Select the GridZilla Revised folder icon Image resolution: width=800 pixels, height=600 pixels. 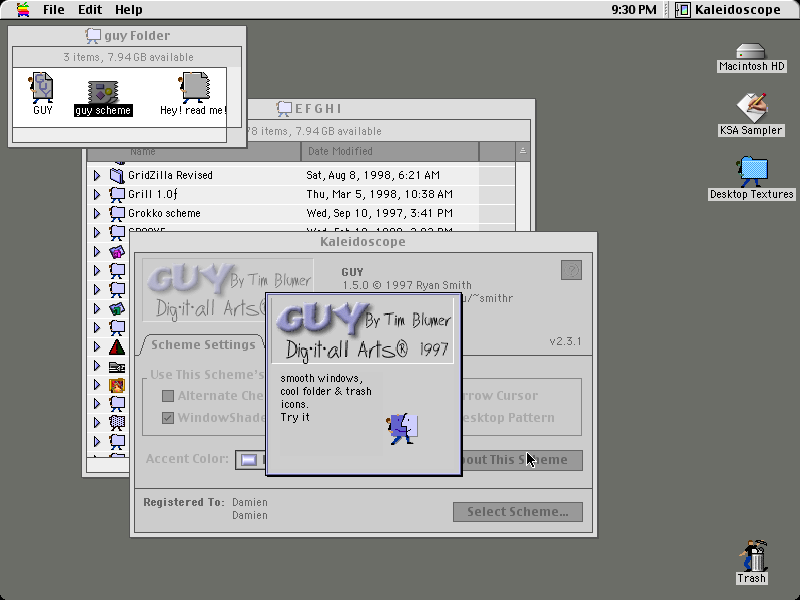tap(117, 176)
